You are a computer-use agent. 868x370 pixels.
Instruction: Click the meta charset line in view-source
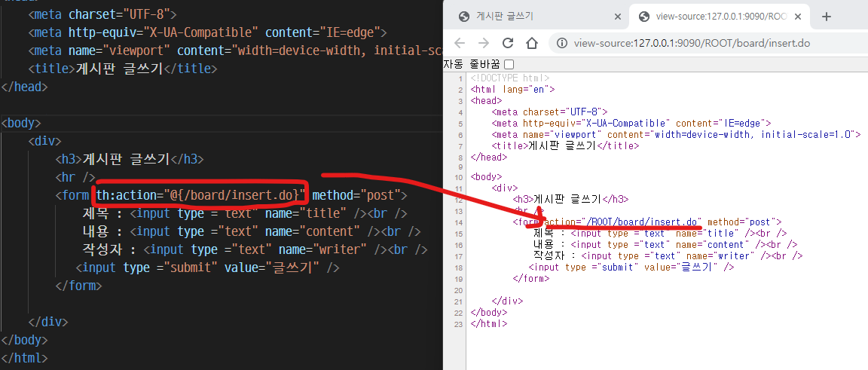tap(550, 112)
